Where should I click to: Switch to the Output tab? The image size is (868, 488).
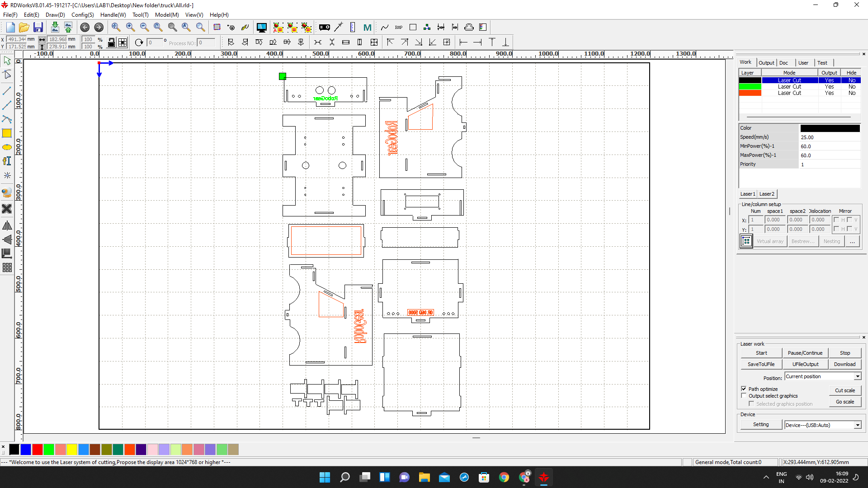(766, 63)
